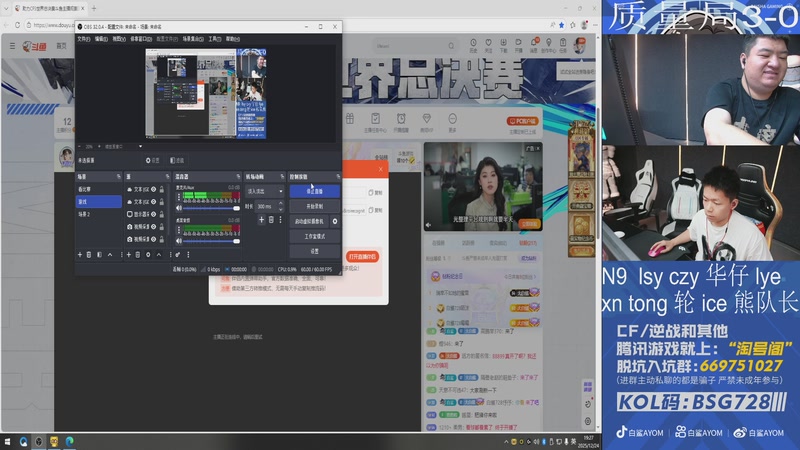Image resolution: width=800 pixels, height=450 pixels.
Task: Move scene up with arrow icon
Action: pos(110,255)
